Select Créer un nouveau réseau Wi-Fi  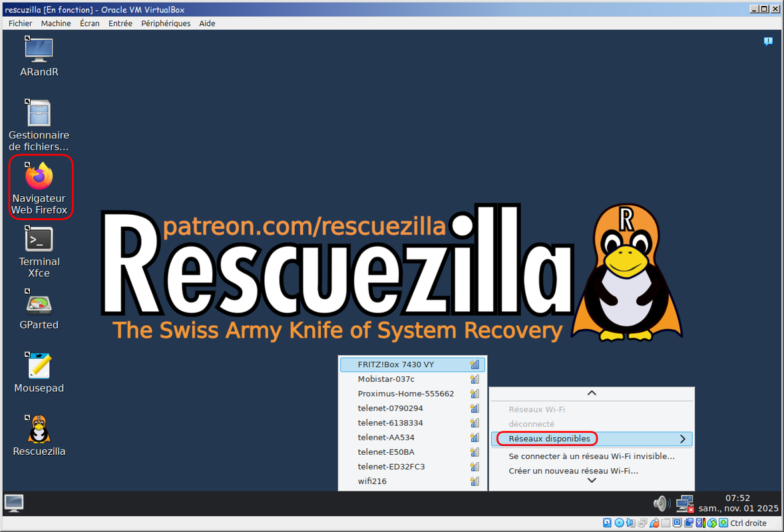coord(592,471)
